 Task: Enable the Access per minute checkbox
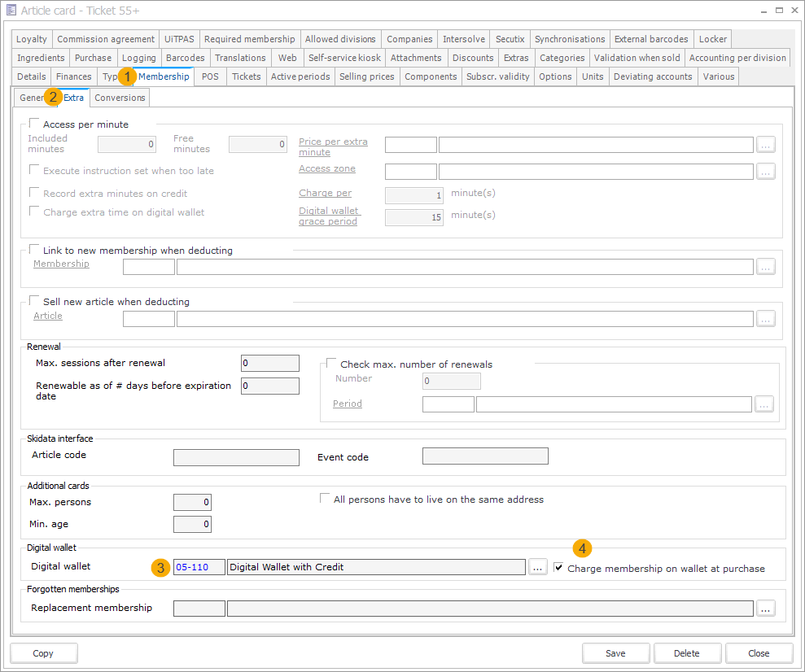pos(34,124)
